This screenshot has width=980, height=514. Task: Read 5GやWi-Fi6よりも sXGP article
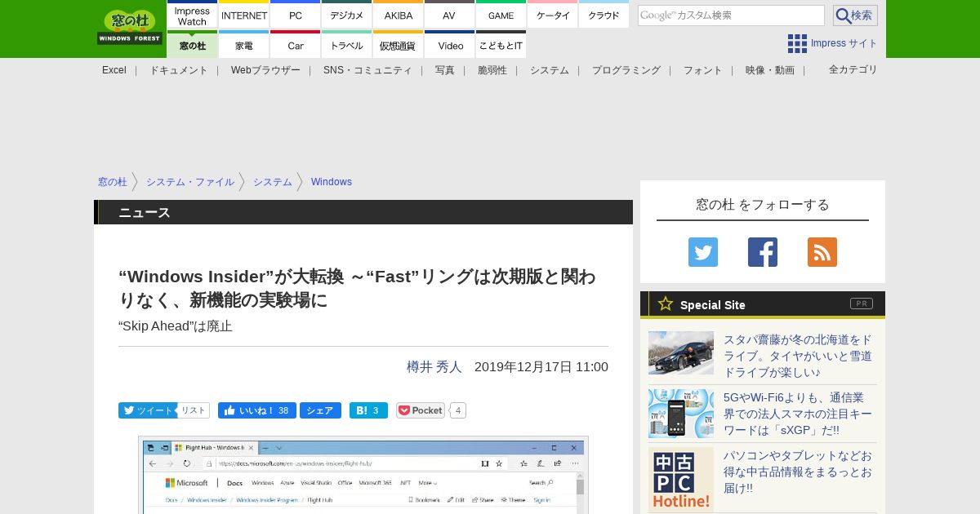pyautogui.click(x=798, y=414)
